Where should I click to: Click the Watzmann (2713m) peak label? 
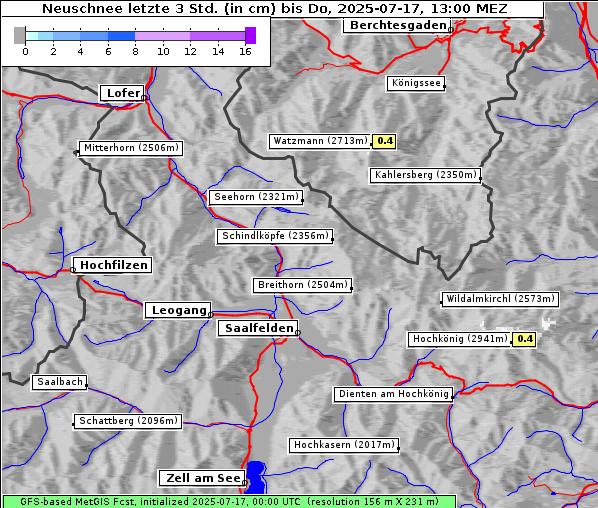(x=319, y=141)
